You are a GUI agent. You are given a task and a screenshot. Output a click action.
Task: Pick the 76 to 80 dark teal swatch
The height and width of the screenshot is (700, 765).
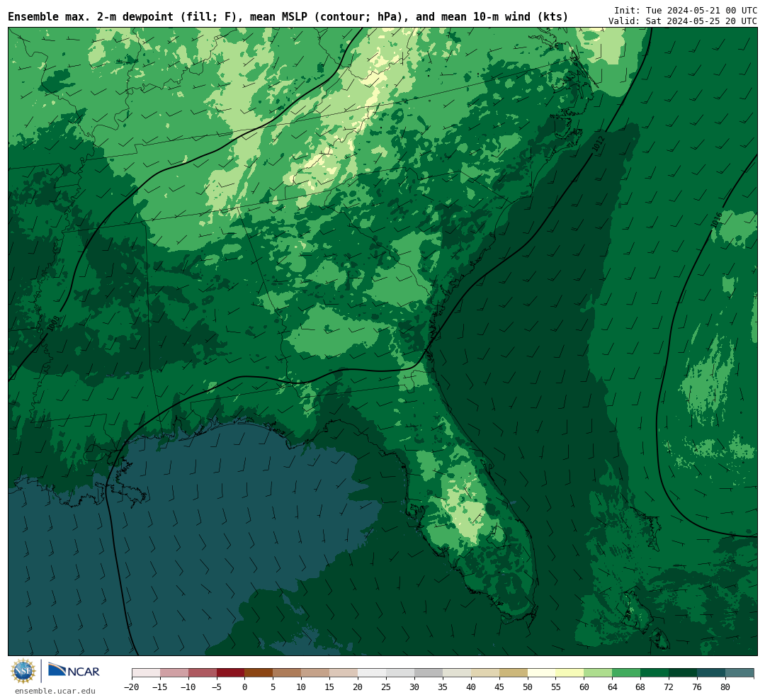click(x=712, y=673)
